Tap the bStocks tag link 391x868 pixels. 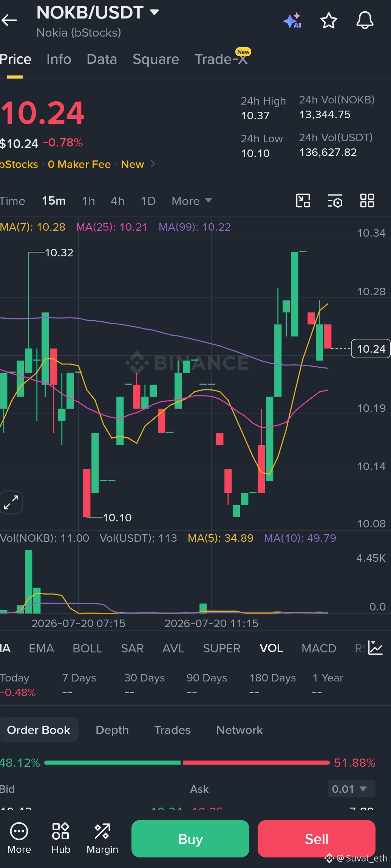coord(19,164)
